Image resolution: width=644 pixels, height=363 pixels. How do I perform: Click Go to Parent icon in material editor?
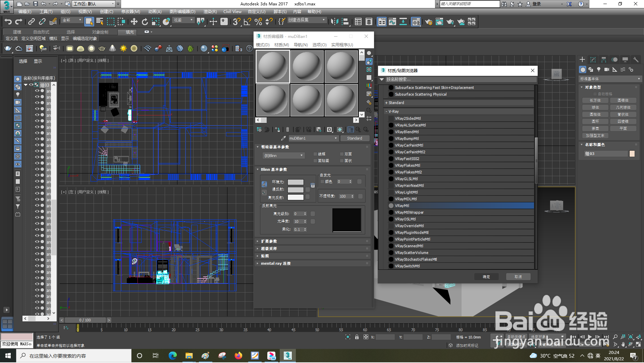358,129
